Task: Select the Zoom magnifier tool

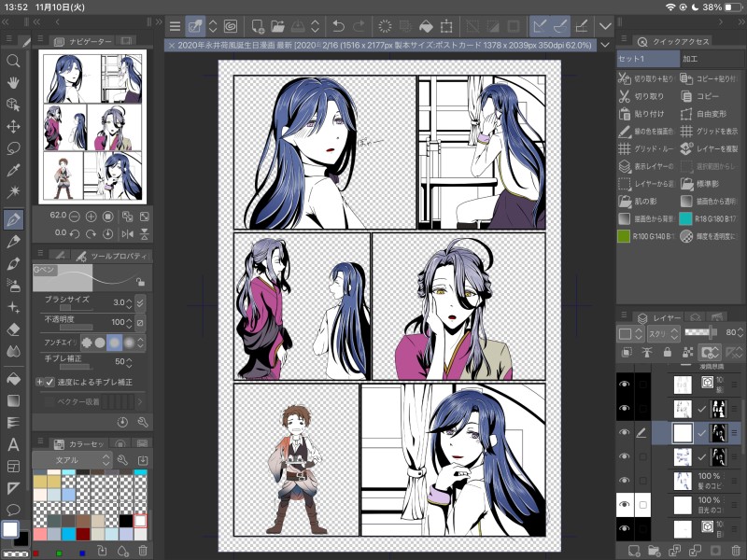Action: point(13,61)
